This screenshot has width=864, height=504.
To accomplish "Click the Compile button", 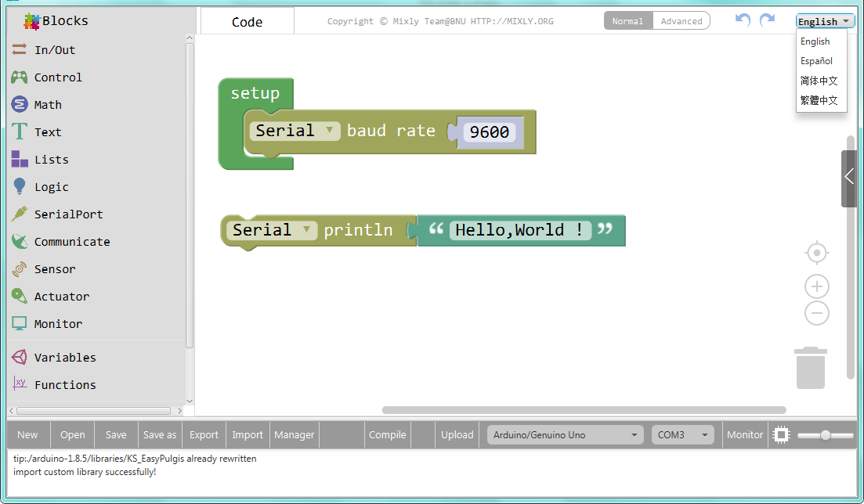I will click(388, 435).
